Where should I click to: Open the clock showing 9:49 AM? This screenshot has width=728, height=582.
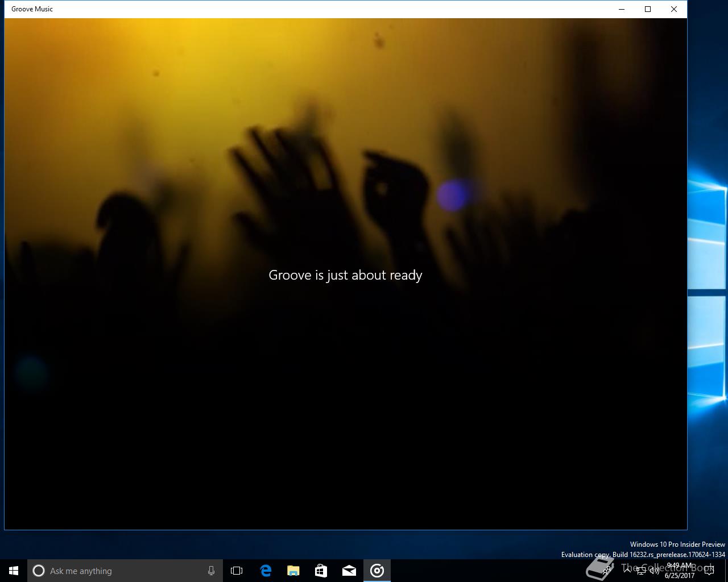(x=680, y=571)
